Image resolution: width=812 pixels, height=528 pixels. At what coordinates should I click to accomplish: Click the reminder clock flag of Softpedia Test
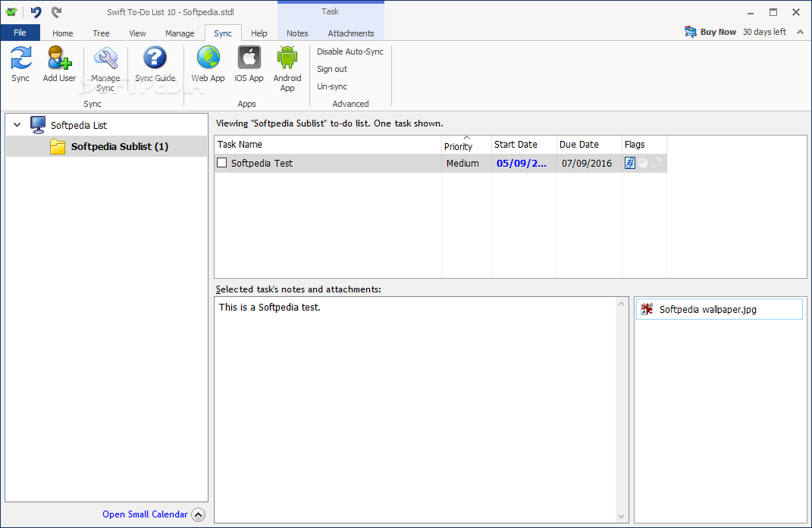point(643,163)
